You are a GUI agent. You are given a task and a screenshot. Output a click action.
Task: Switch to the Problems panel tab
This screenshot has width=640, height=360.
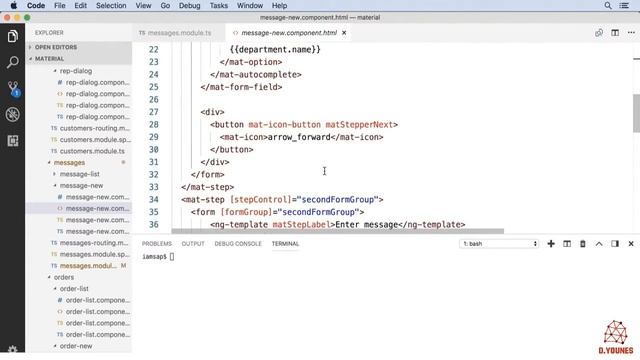click(157, 244)
